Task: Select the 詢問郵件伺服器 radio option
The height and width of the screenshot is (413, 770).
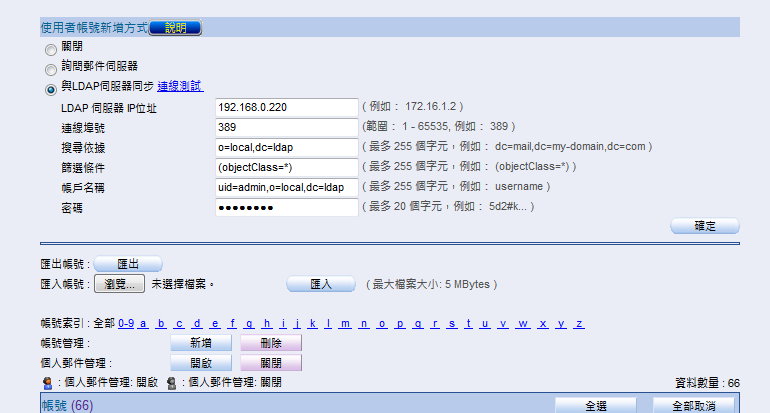Action: click(x=50, y=68)
